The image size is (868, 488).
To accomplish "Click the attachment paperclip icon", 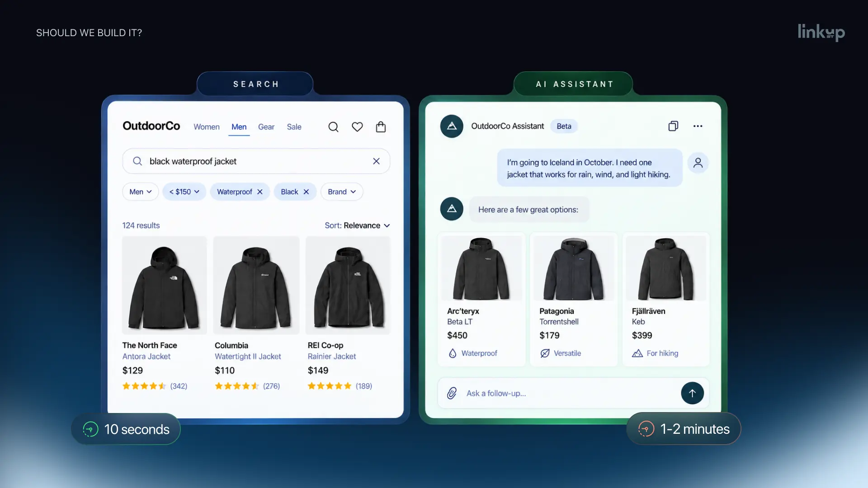I will (x=452, y=393).
